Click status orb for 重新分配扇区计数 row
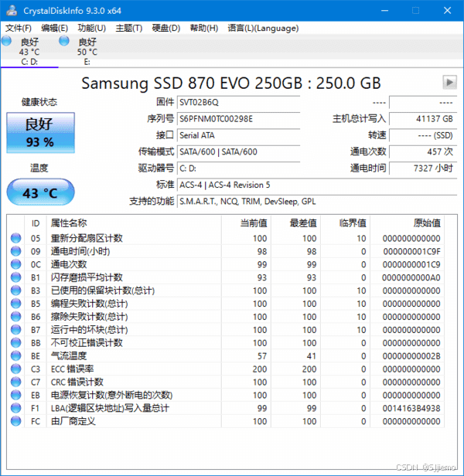Image resolution: width=464 pixels, height=476 pixels. point(15,238)
